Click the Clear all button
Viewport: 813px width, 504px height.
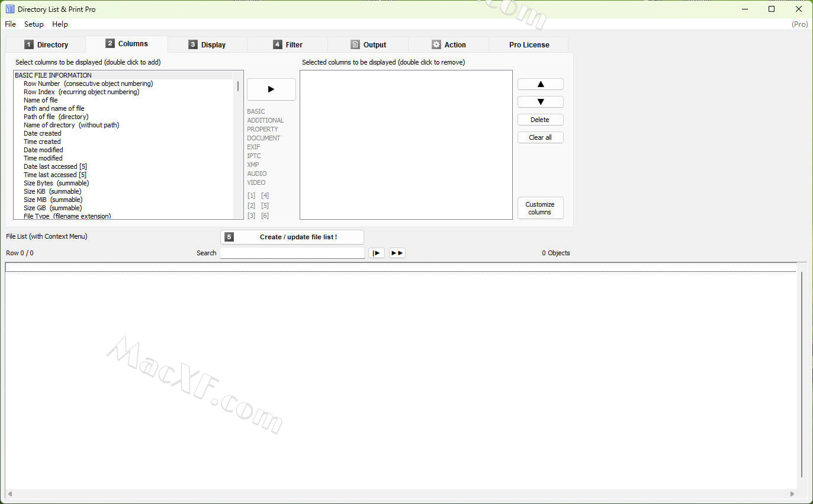[540, 137]
